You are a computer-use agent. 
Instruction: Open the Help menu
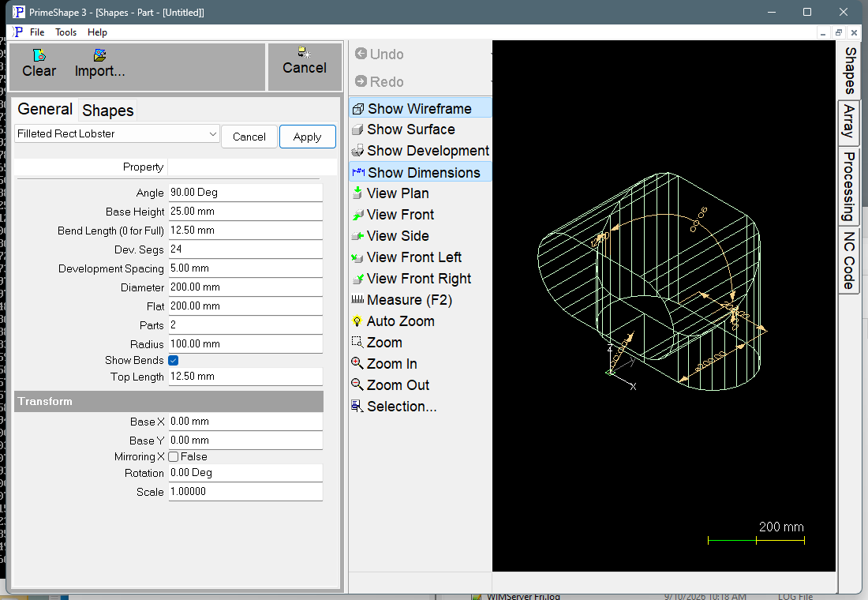[97, 32]
